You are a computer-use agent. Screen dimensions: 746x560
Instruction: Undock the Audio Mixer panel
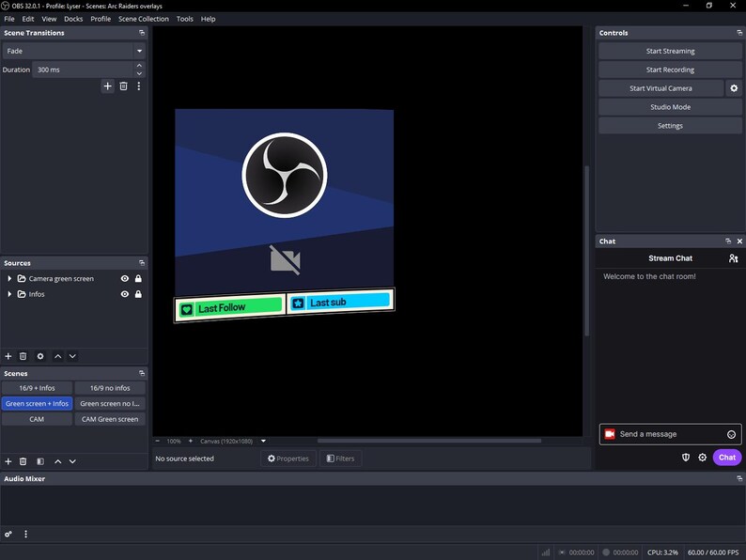pyautogui.click(x=739, y=478)
